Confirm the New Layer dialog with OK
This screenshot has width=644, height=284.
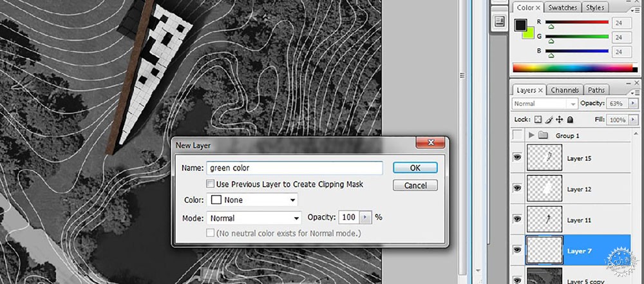point(415,167)
